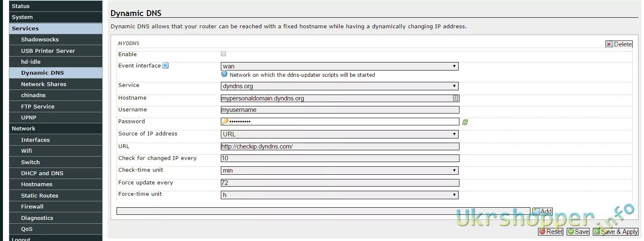Open the Event interface wan dropdown

340,66
